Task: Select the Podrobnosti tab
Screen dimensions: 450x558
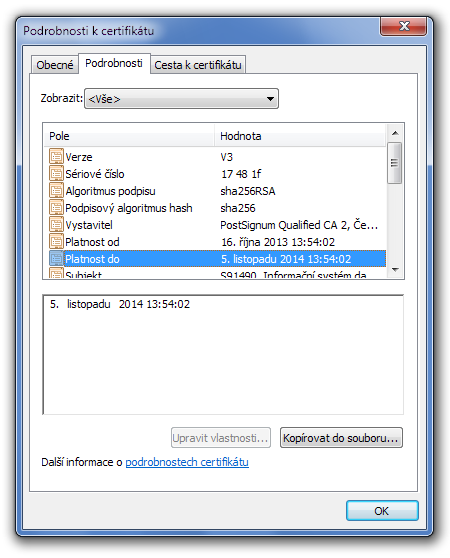Action: point(114,63)
